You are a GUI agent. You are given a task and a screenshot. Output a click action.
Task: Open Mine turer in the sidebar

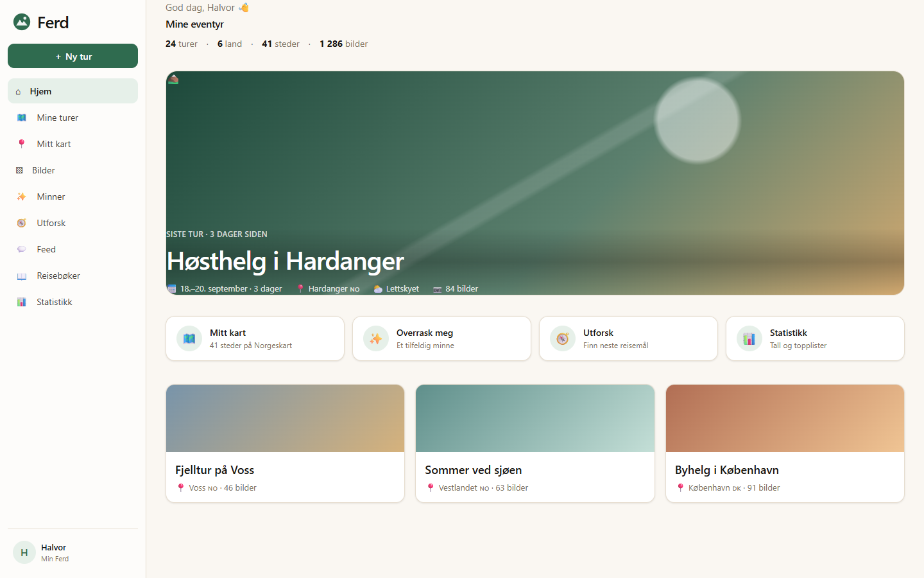tap(73, 118)
